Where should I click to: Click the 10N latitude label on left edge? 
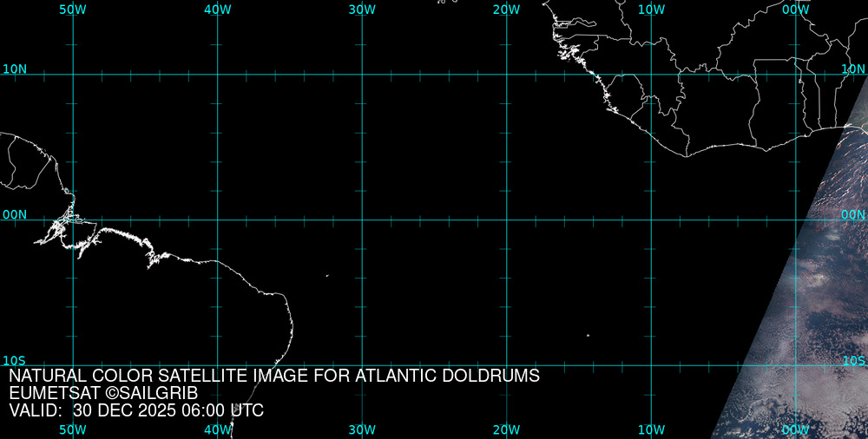click(x=14, y=69)
